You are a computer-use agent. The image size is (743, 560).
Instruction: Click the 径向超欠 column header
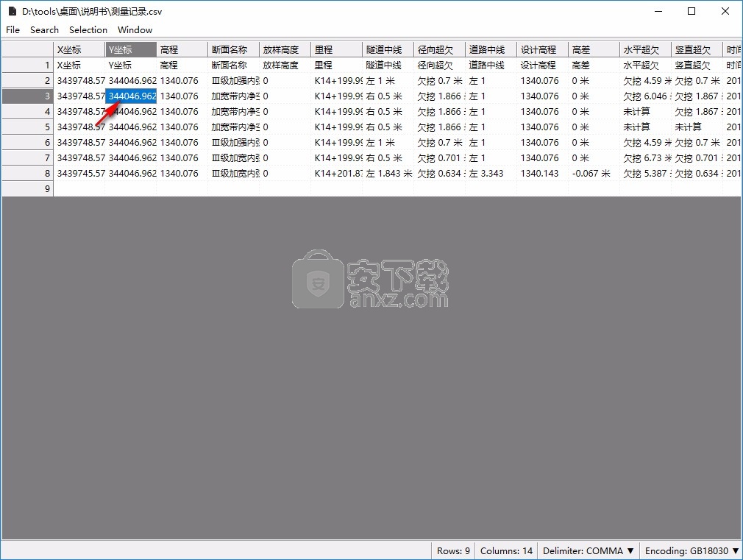click(x=439, y=50)
